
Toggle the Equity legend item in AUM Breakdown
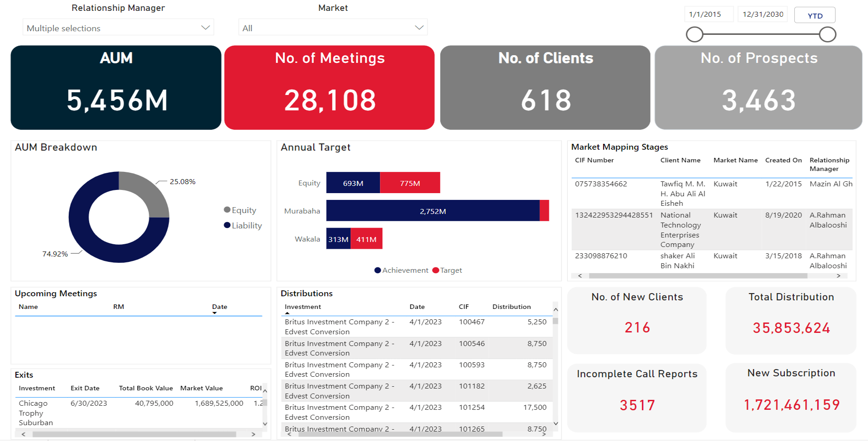(240, 210)
